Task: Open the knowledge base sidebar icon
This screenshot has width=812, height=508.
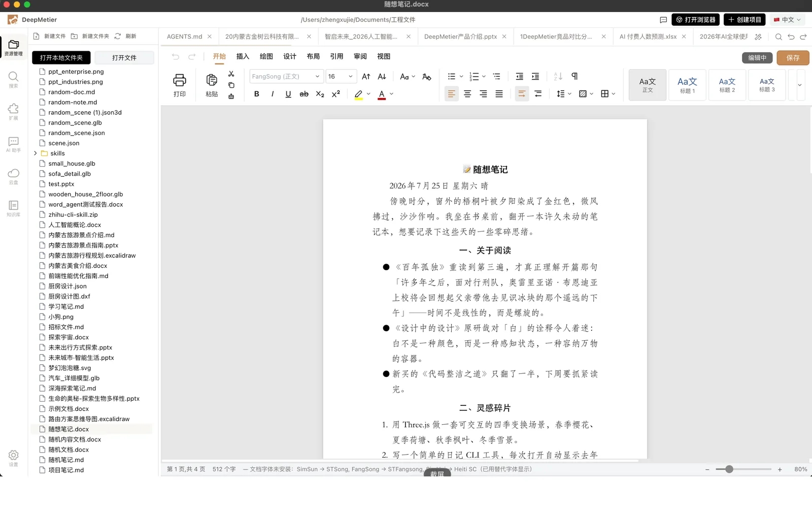Action: point(14,208)
